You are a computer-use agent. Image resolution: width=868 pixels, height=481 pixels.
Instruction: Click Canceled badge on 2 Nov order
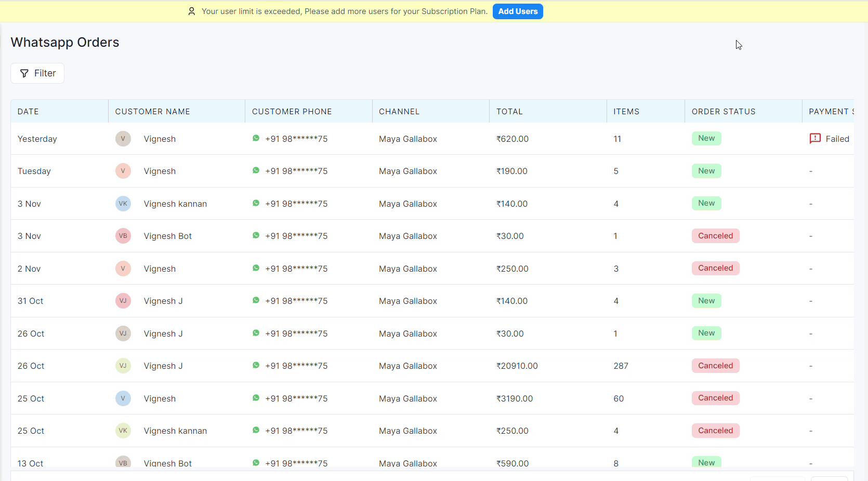tap(715, 268)
